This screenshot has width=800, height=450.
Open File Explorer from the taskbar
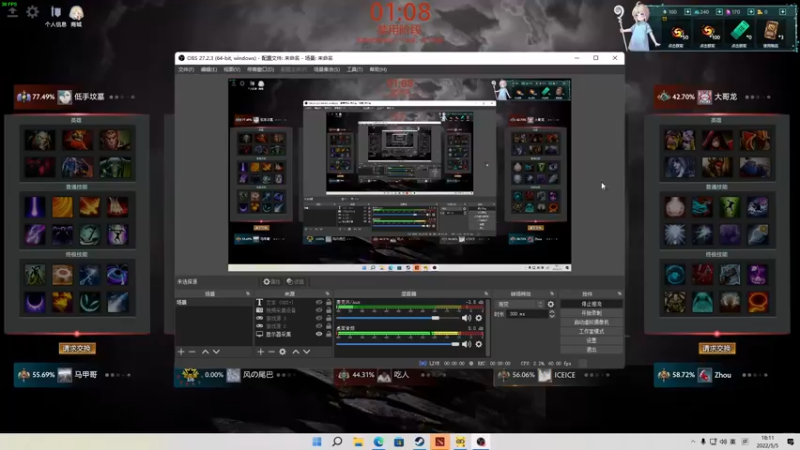(x=358, y=442)
